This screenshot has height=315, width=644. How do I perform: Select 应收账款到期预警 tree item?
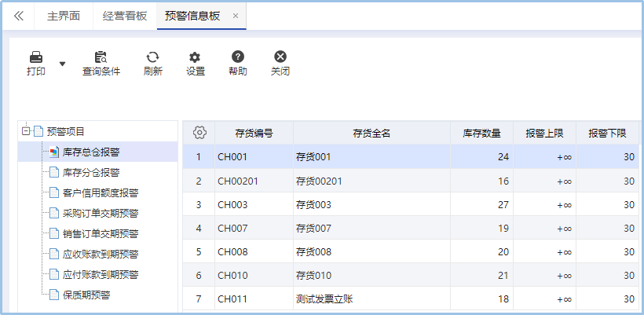101,255
